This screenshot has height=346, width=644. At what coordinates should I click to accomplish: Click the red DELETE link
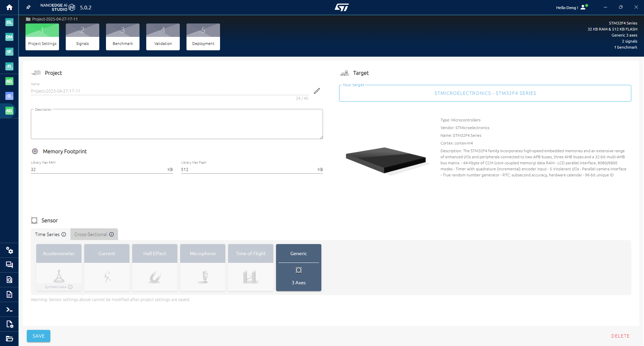click(x=620, y=336)
